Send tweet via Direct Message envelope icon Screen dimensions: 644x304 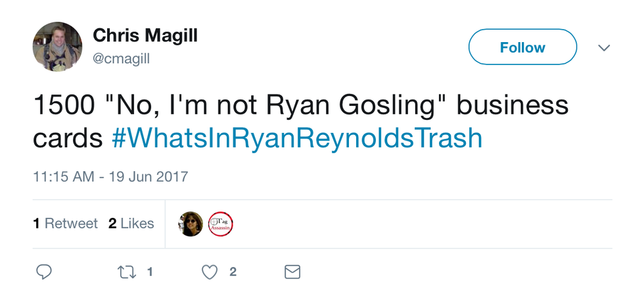(292, 272)
